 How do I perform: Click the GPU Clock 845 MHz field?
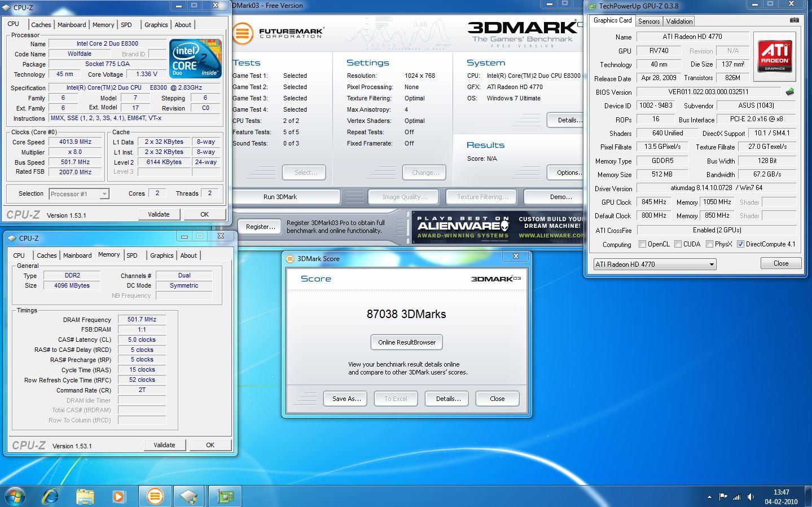pos(654,202)
